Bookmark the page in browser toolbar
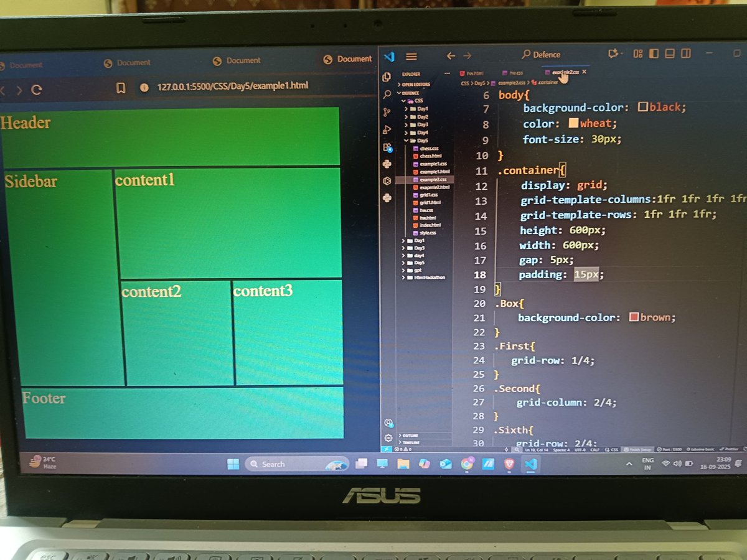Viewport: 747px width, 560px height. coord(121,88)
